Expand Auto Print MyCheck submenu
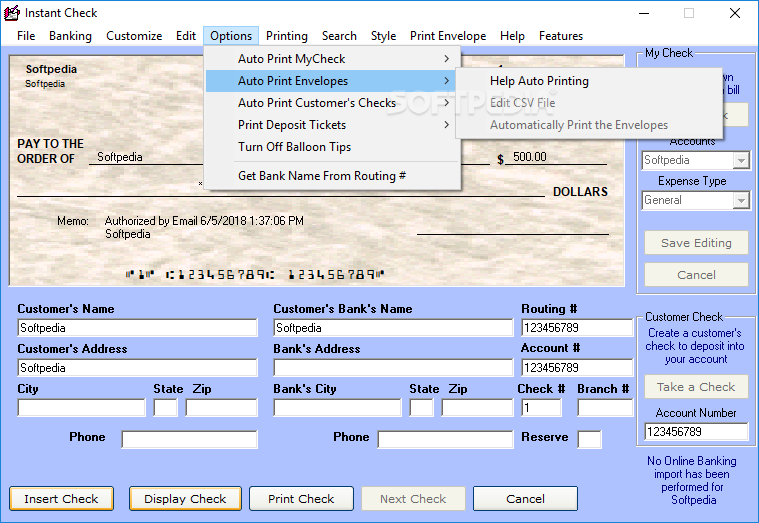This screenshot has height=523, width=759. (x=332, y=59)
